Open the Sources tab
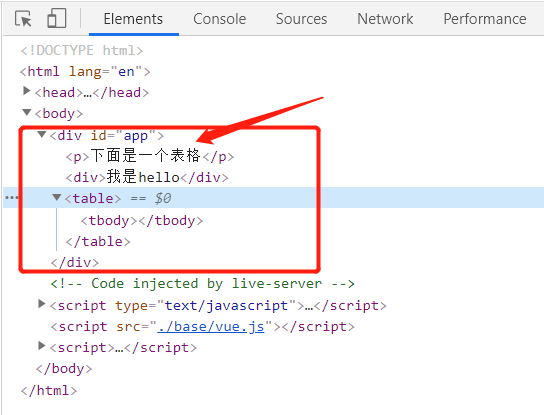Screen dimensions: 544x415 [301, 19]
